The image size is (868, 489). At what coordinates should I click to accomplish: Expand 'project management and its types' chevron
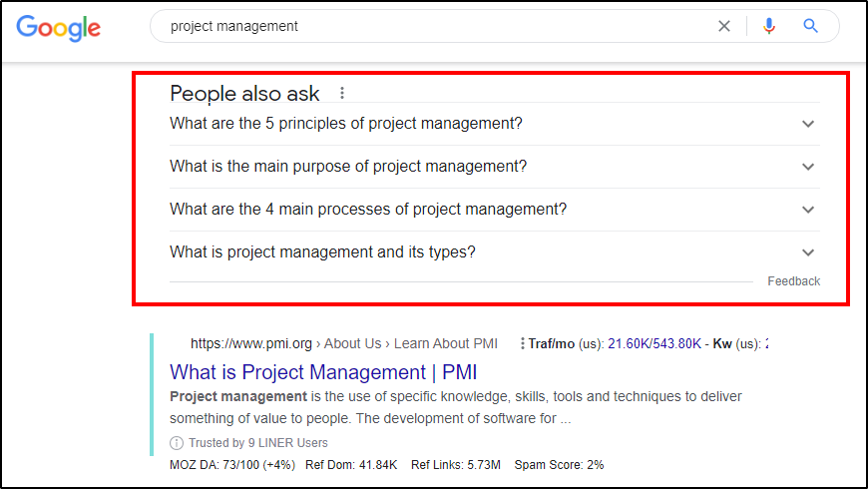(x=808, y=252)
